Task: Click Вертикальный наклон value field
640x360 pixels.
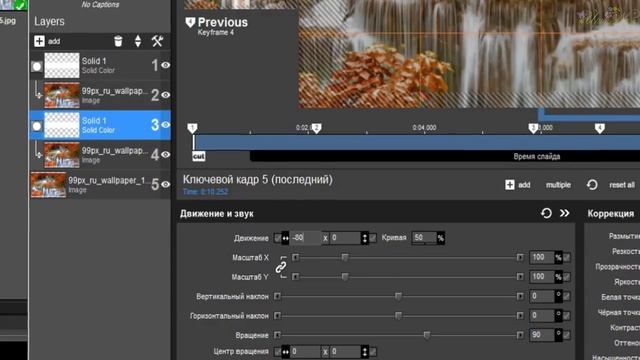Action: click(x=542, y=296)
